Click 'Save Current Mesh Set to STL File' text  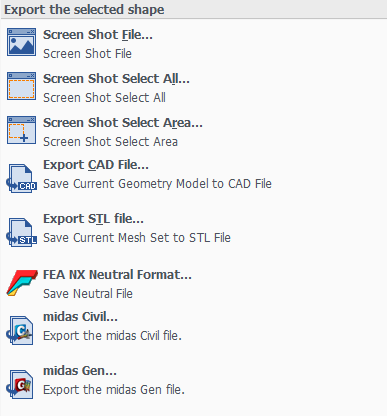click(137, 238)
